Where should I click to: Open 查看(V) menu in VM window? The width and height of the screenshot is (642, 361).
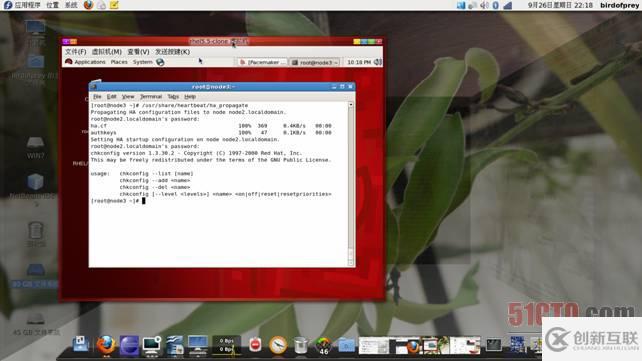click(138, 52)
